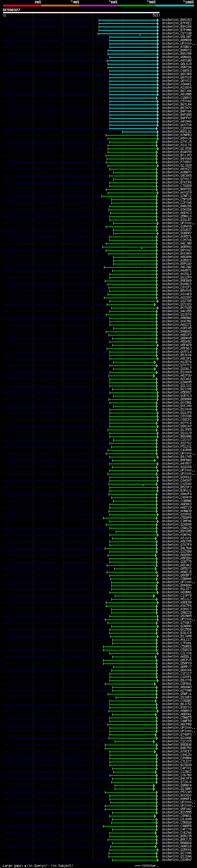Select hit label UniRef100_A4YMV7

(177, 463)
